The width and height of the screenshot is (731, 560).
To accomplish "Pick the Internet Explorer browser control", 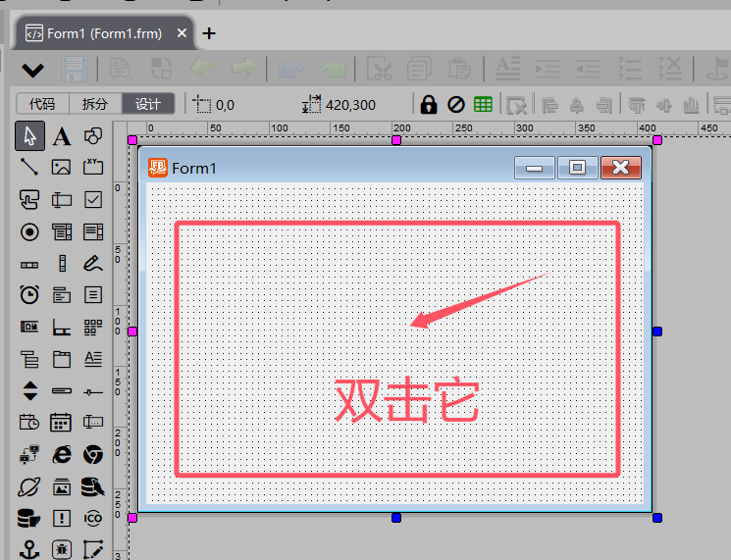I will [61, 454].
